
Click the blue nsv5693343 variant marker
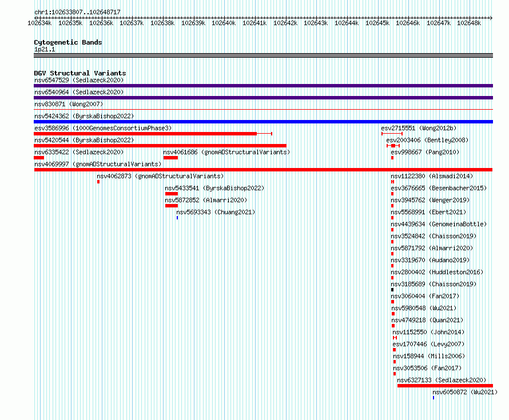177,218
